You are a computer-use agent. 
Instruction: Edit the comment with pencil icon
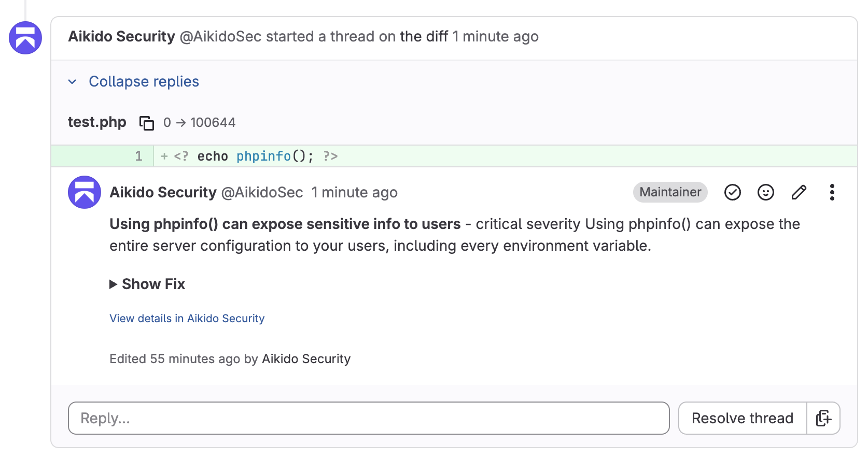pyautogui.click(x=799, y=192)
